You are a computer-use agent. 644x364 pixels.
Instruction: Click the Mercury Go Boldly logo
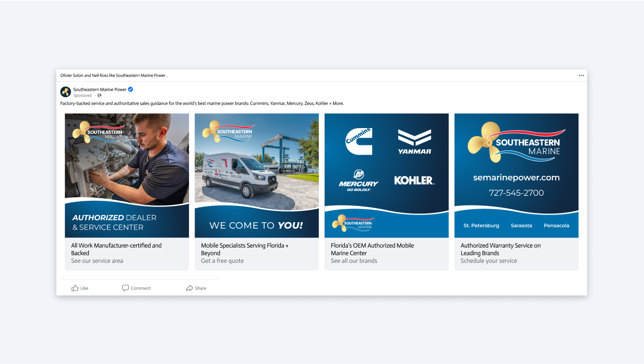coord(359,181)
